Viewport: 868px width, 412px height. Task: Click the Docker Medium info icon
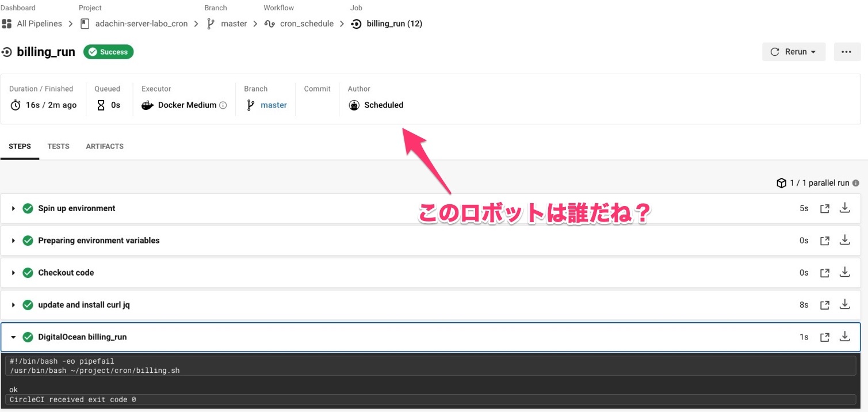(x=223, y=105)
